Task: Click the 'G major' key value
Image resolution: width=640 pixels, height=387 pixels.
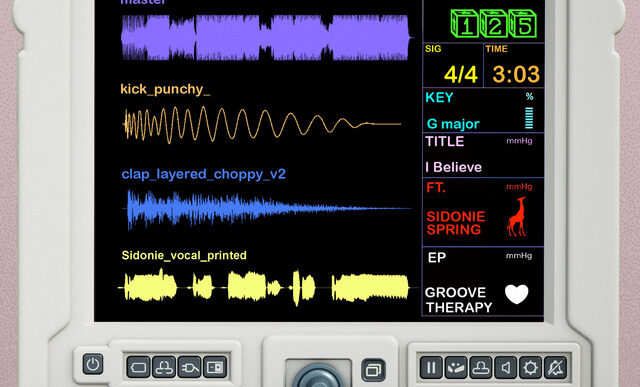Action: [453, 124]
